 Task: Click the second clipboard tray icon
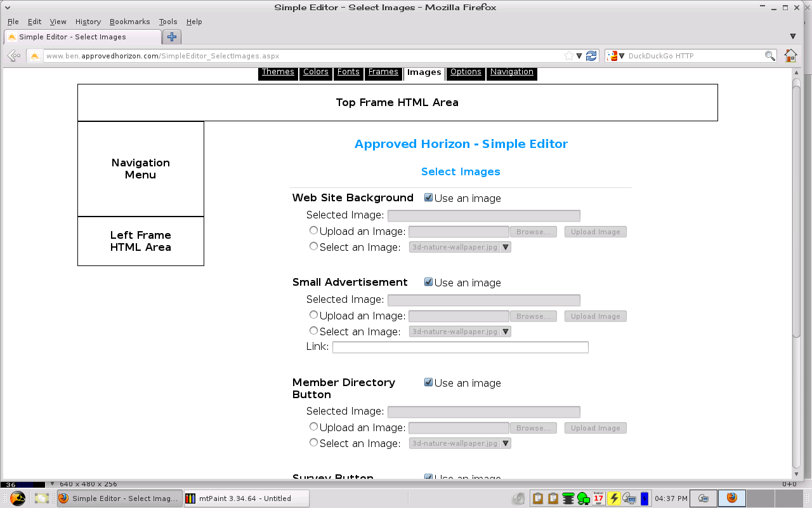tap(553, 498)
